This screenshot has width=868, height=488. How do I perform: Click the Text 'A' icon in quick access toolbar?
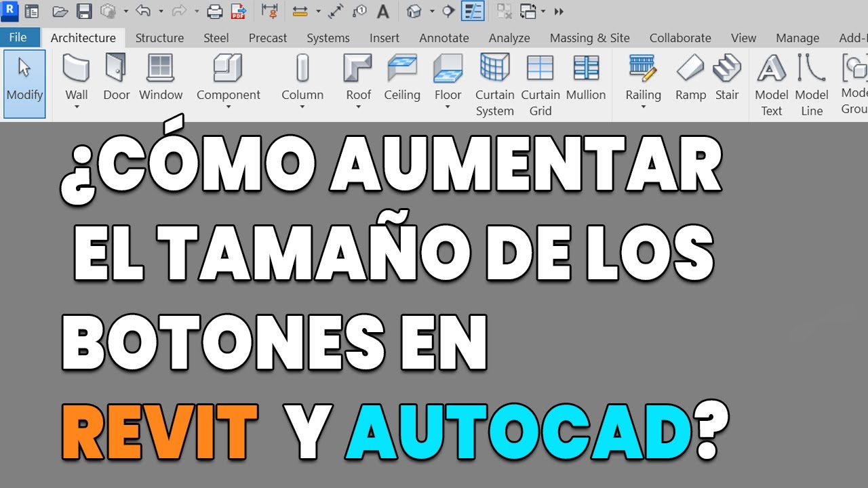(383, 12)
